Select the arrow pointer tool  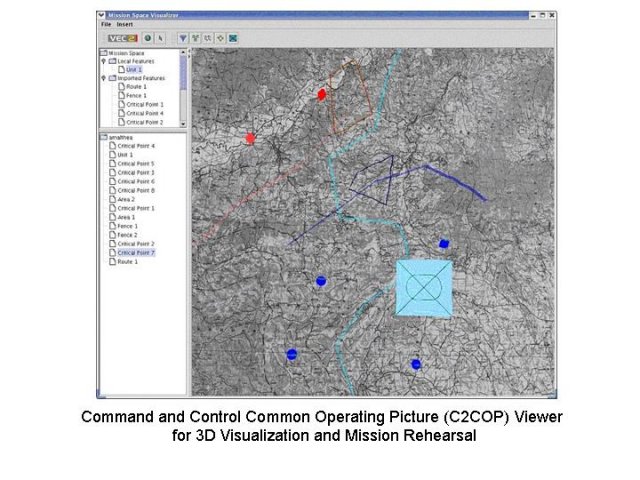tap(160, 38)
